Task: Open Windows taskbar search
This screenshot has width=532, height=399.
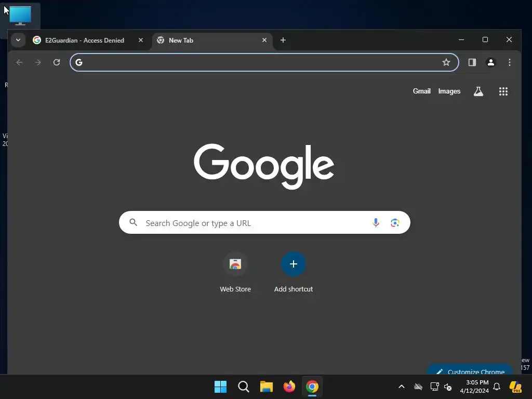Action: (x=243, y=387)
